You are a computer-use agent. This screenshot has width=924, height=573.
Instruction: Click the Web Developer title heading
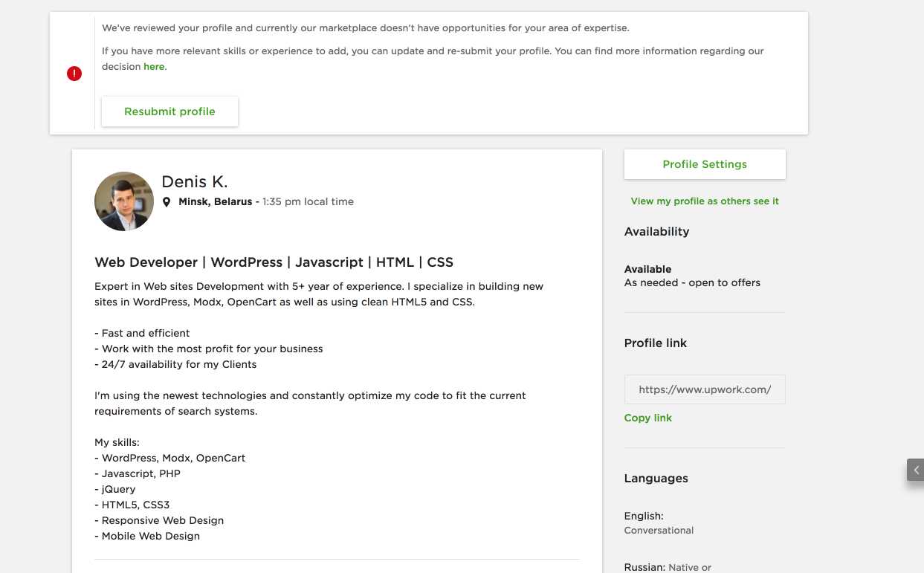pos(274,262)
